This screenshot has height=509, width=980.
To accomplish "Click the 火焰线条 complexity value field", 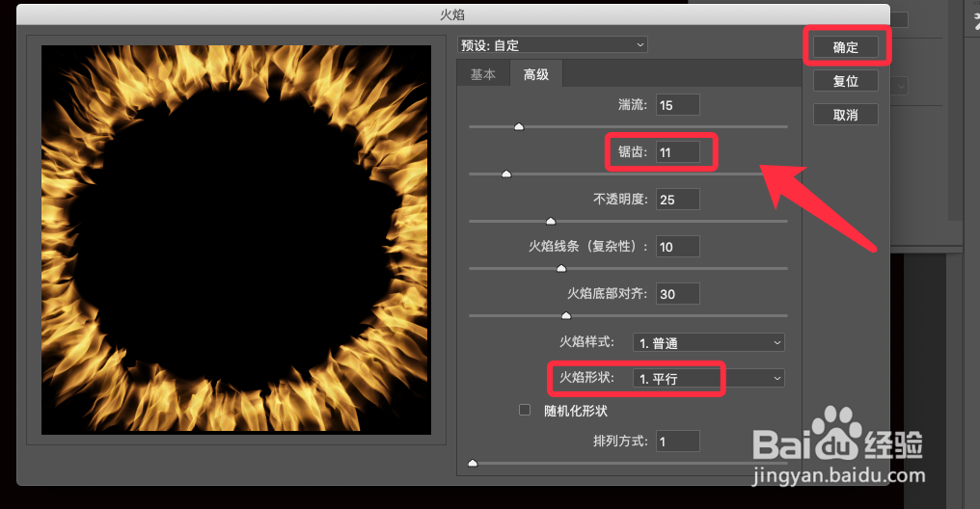I will [677, 247].
